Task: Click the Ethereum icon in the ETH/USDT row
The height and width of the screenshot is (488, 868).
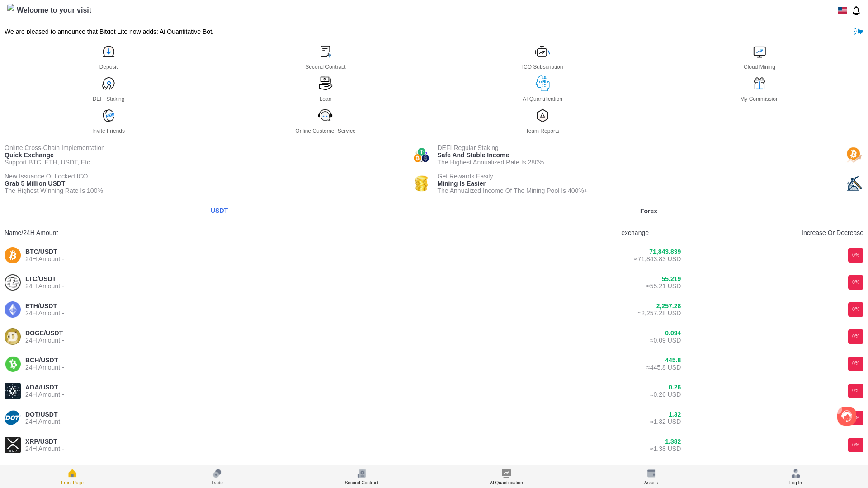Action: [x=13, y=310]
